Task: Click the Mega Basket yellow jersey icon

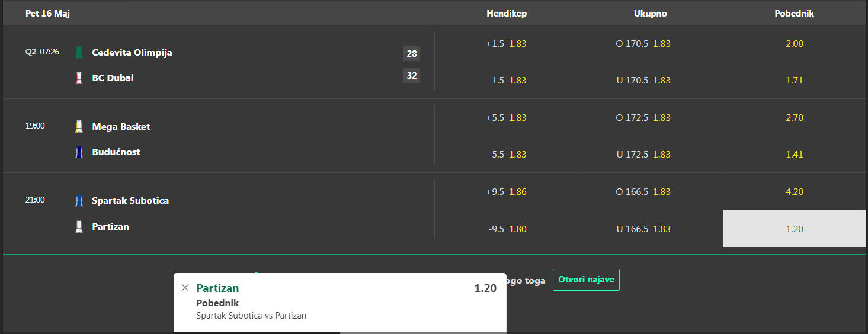Action: pos(79,126)
